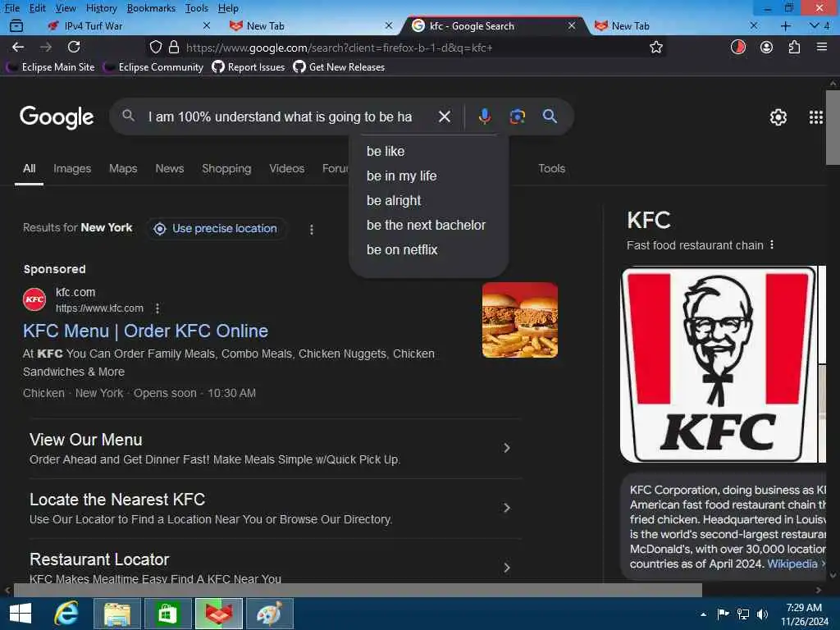This screenshot has width=840, height=630.
Task: Open tracking protection shield icon
Action: click(155, 47)
